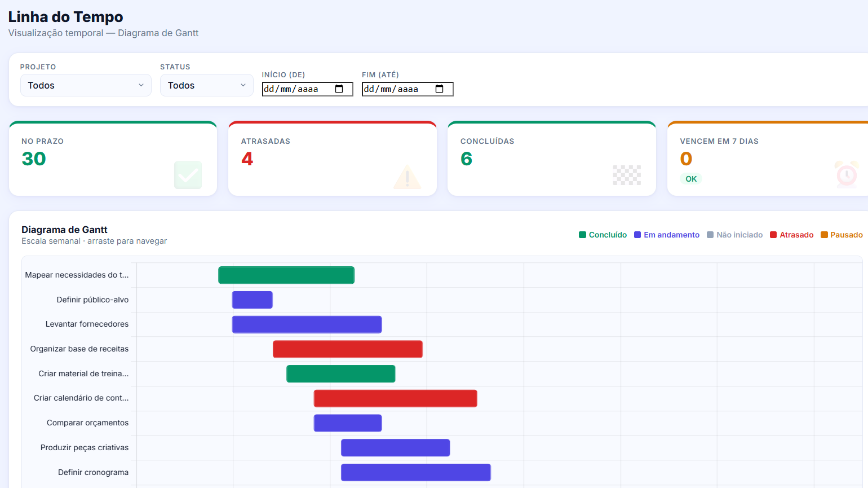Click the Diagrama de Gantt heading
Image resolution: width=868 pixels, height=488 pixels.
tap(64, 230)
